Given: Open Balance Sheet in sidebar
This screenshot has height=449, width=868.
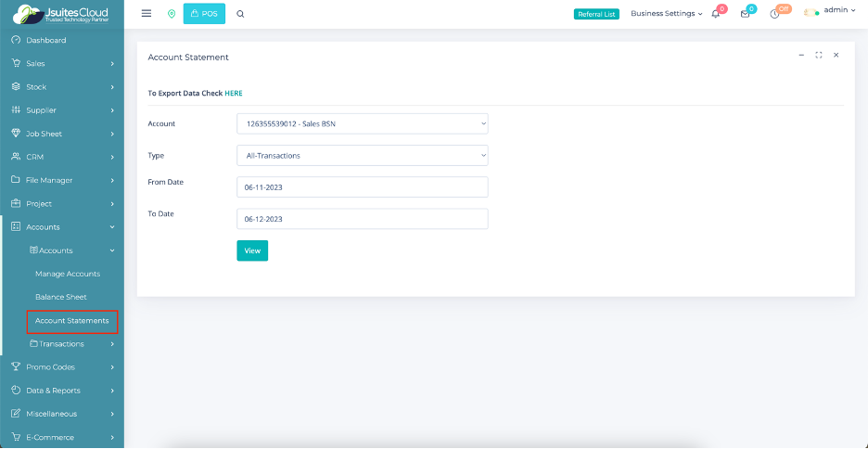Looking at the screenshot, I should pyautogui.click(x=61, y=297).
